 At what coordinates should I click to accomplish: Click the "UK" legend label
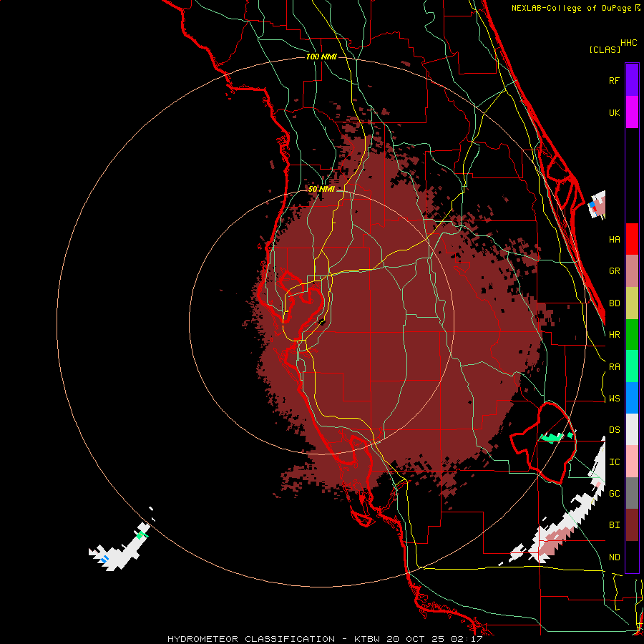click(614, 112)
